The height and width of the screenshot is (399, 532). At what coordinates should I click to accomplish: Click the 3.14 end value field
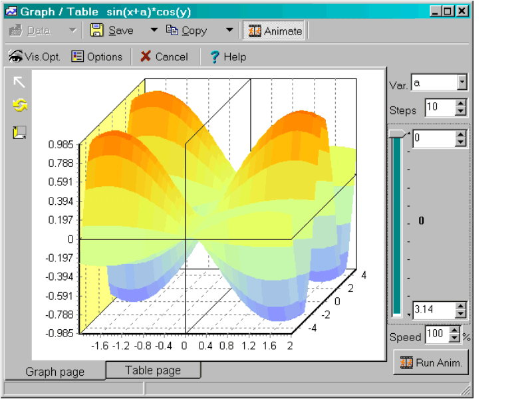[432, 310]
